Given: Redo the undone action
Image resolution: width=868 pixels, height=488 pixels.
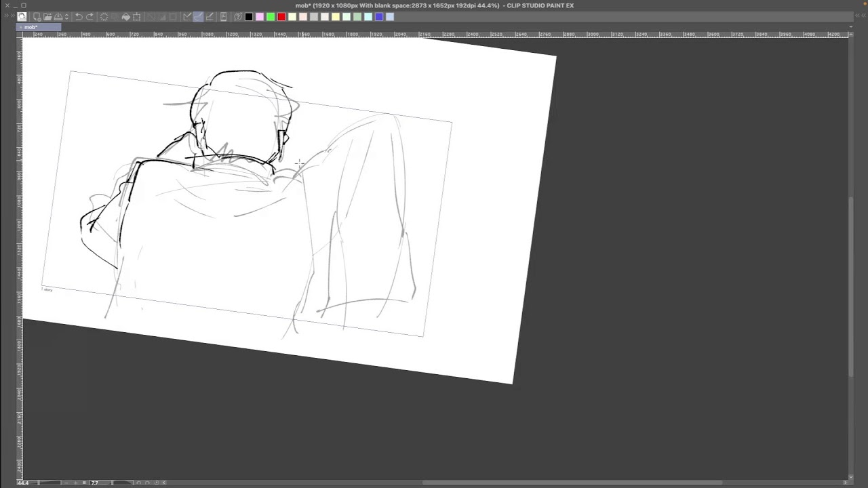Looking at the screenshot, I should click(x=90, y=16).
